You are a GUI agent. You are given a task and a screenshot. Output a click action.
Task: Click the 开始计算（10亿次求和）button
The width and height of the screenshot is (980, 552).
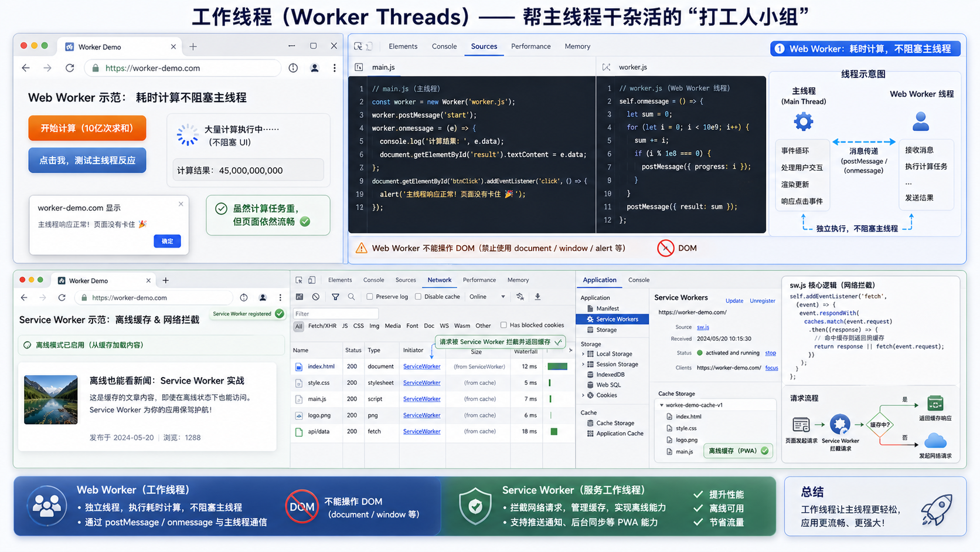(87, 128)
